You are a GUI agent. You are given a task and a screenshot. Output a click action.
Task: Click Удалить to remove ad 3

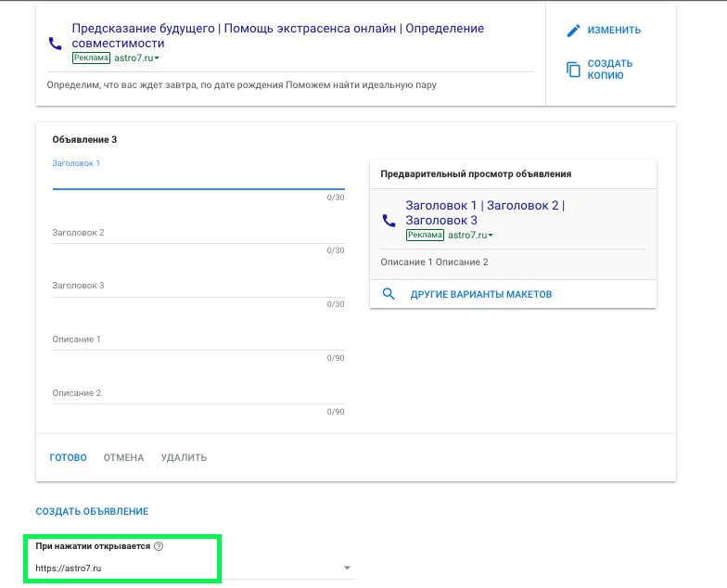tap(184, 458)
